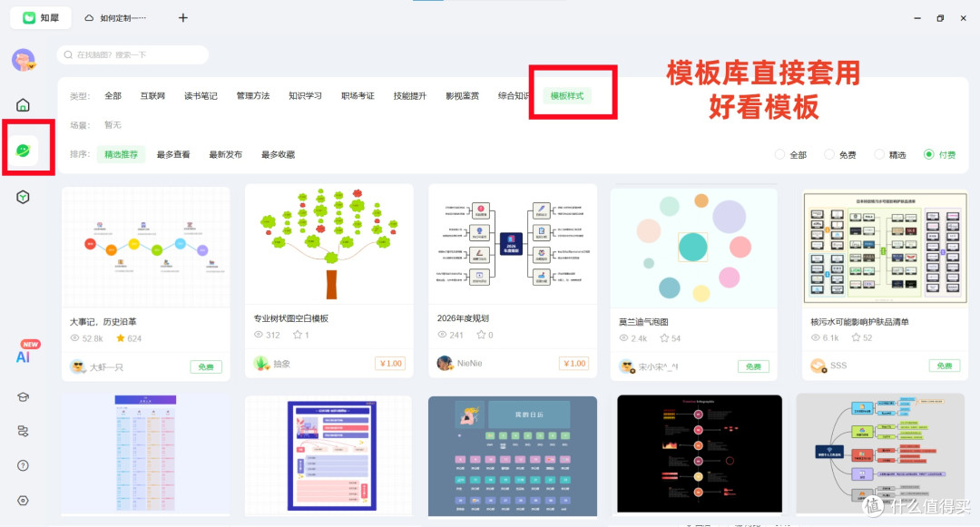Click 免费 tag on 大事记 card
Image resolution: width=980 pixels, height=527 pixels.
click(206, 367)
